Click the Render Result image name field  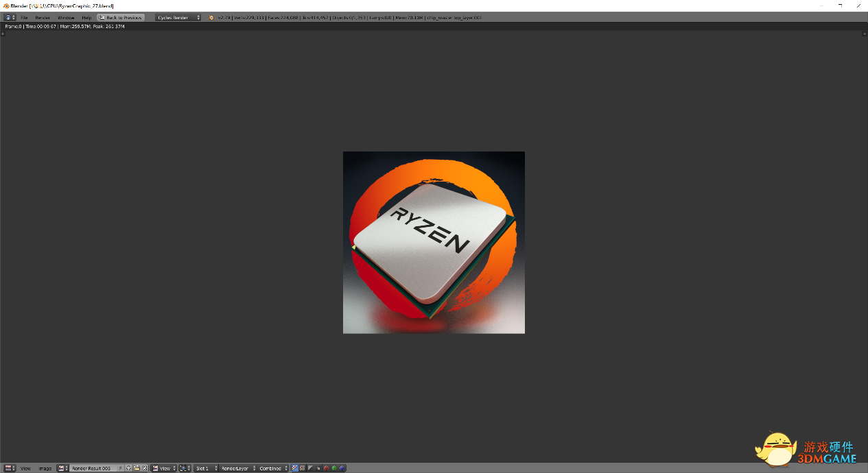(x=93, y=468)
